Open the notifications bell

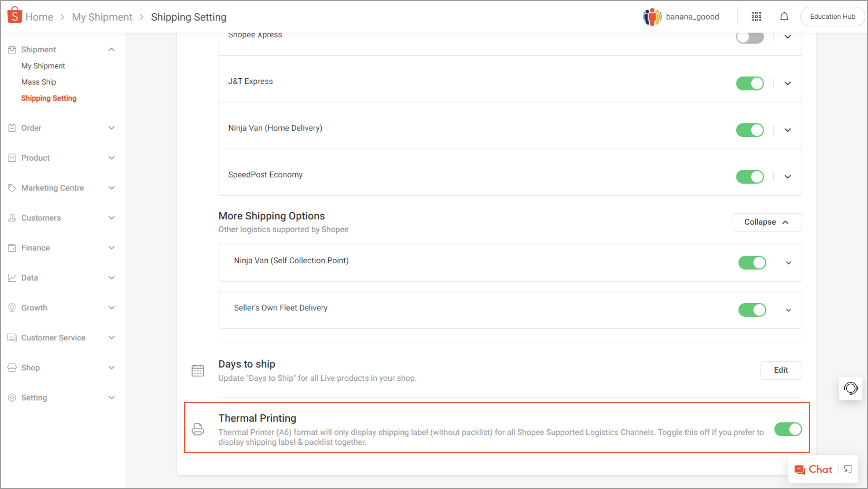tap(784, 16)
